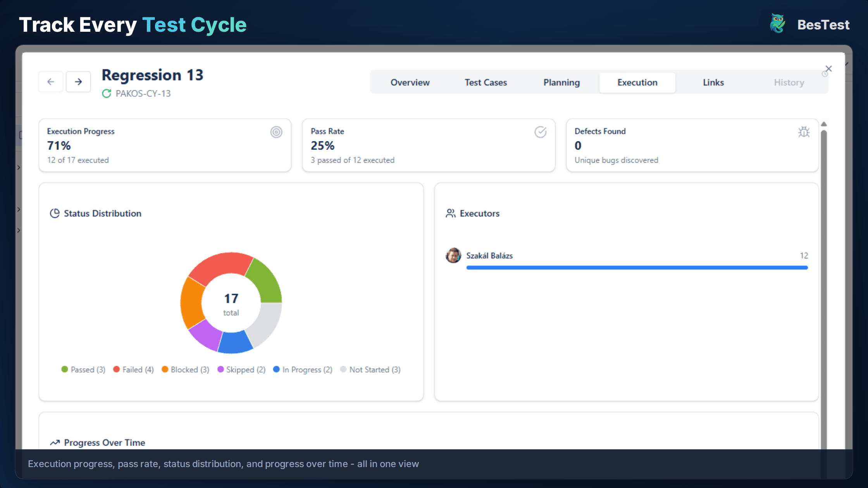The height and width of the screenshot is (488, 868).
Task: Expand the first collapsed sidebar chevron
Action: (19, 167)
